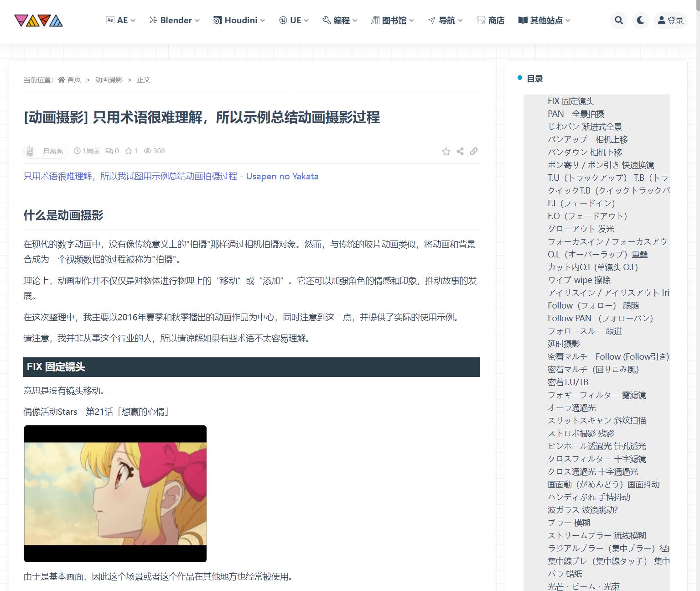Jump to パラ 蜡纸 entry
Image resolution: width=700 pixels, height=591 pixels.
pyautogui.click(x=565, y=574)
